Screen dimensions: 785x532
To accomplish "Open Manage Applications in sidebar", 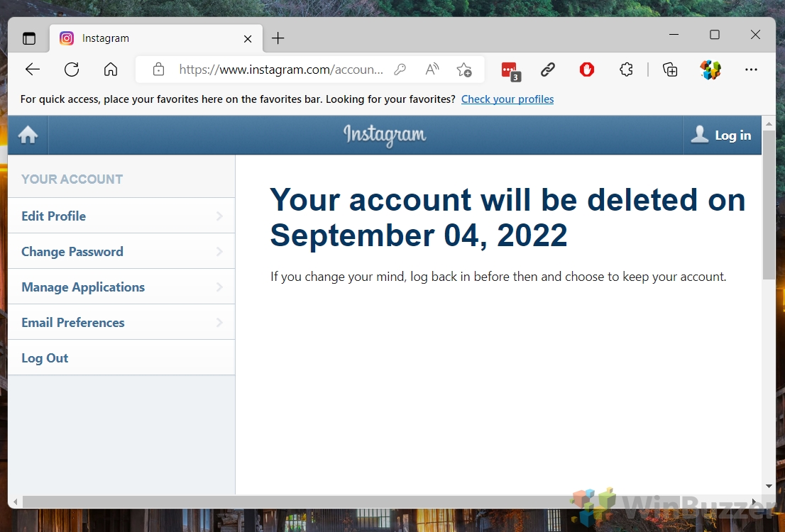I will tap(121, 287).
